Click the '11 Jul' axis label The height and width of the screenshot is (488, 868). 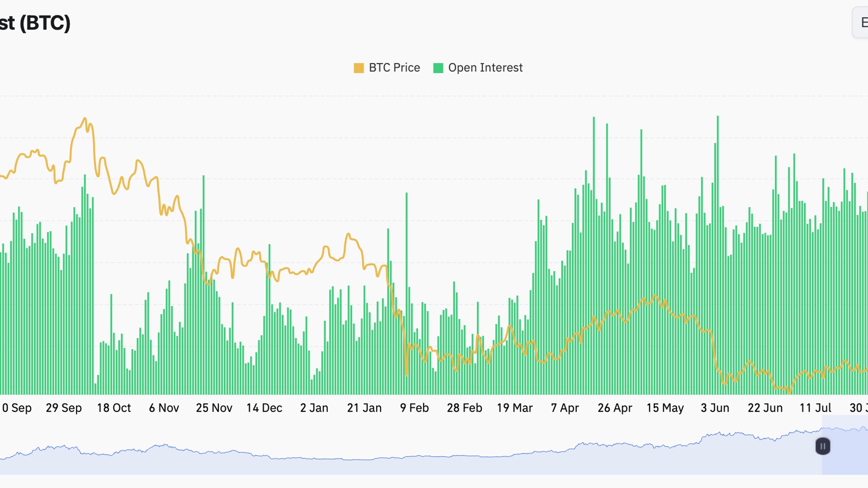(x=816, y=408)
